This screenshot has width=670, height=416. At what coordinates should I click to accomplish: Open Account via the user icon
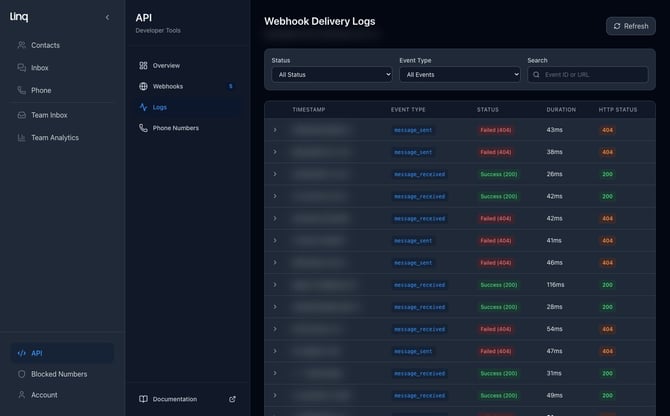tap(22, 395)
